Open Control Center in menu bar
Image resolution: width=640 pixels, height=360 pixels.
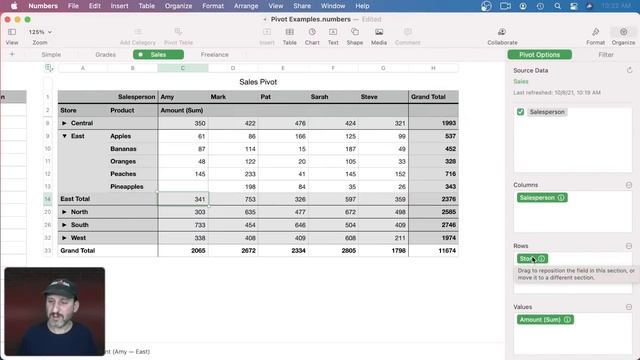573,6
